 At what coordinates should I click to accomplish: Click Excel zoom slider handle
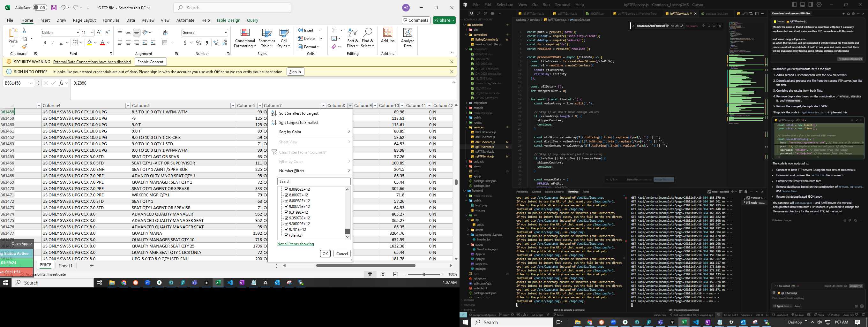pyautogui.click(x=424, y=274)
